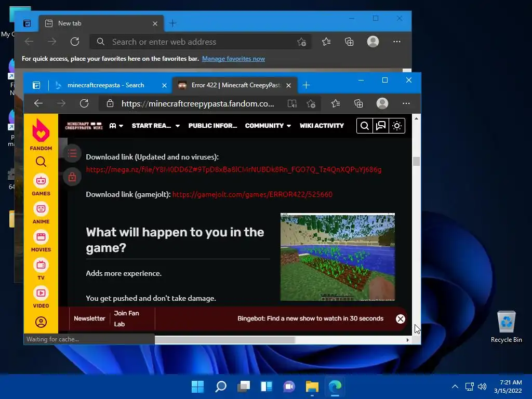
Task: Open Collections in the front Edge window
Action: [358, 103]
